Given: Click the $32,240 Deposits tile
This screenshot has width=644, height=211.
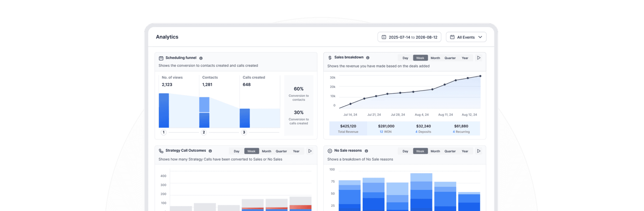Looking at the screenshot, I should pos(423,128).
